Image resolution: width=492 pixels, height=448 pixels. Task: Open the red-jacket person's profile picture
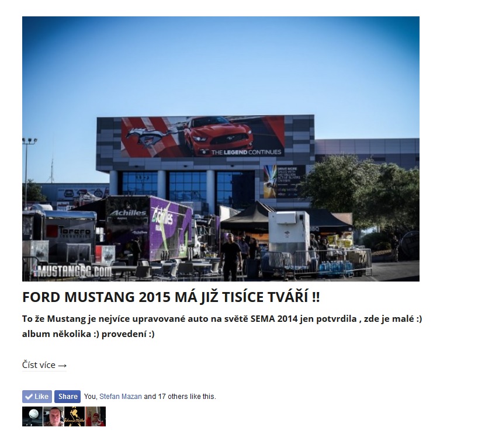click(x=95, y=416)
